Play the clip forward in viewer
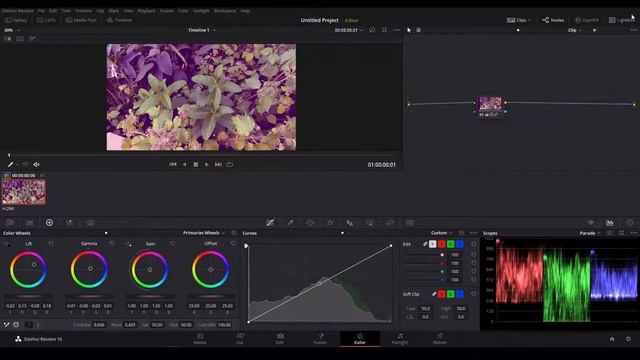Screen dimensions: 640x360 (207, 164)
